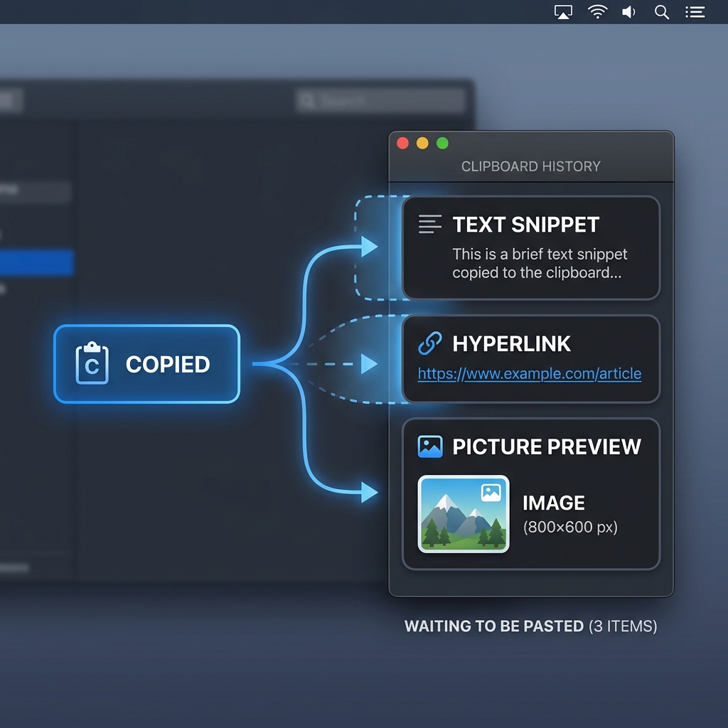Click WAITING TO BE PASTED status text
The image size is (728, 728).
pos(494,626)
